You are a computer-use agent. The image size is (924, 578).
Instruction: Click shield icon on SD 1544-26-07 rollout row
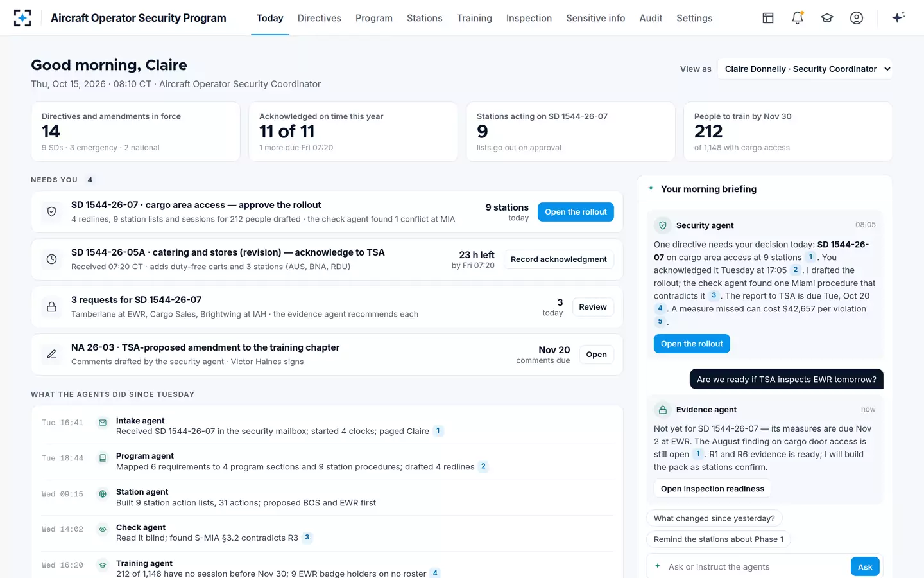(52, 212)
